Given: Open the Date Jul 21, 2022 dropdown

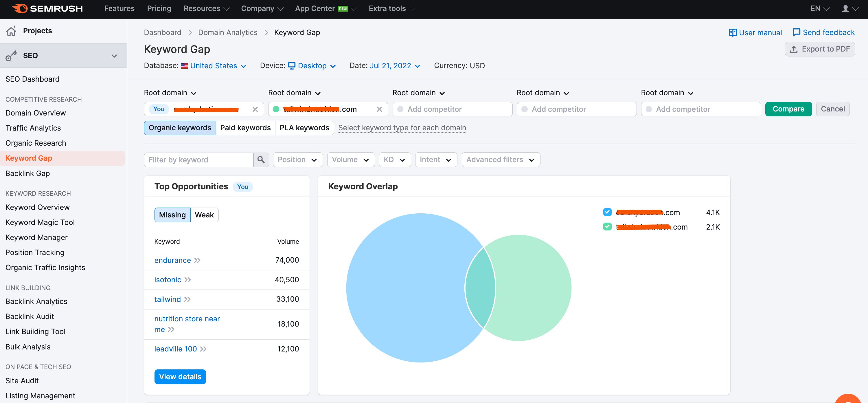Looking at the screenshot, I should 395,66.
